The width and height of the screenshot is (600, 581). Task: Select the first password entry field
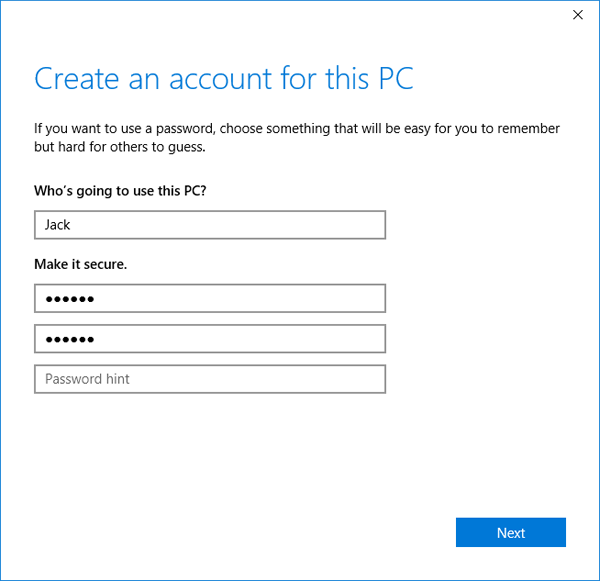(x=209, y=299)
